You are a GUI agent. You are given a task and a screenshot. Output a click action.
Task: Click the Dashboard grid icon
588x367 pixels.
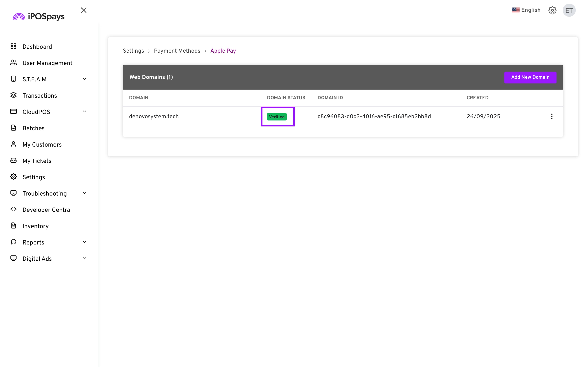[13, 46]
